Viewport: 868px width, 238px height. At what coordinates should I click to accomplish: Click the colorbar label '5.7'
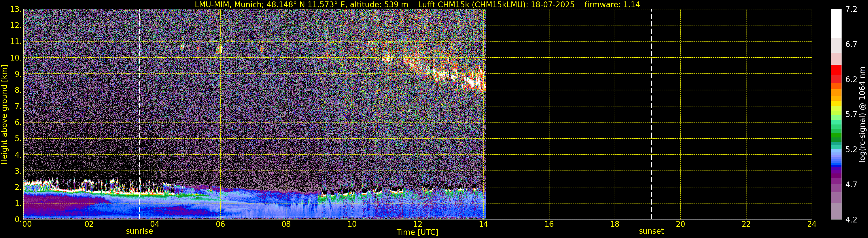point(852,115)
